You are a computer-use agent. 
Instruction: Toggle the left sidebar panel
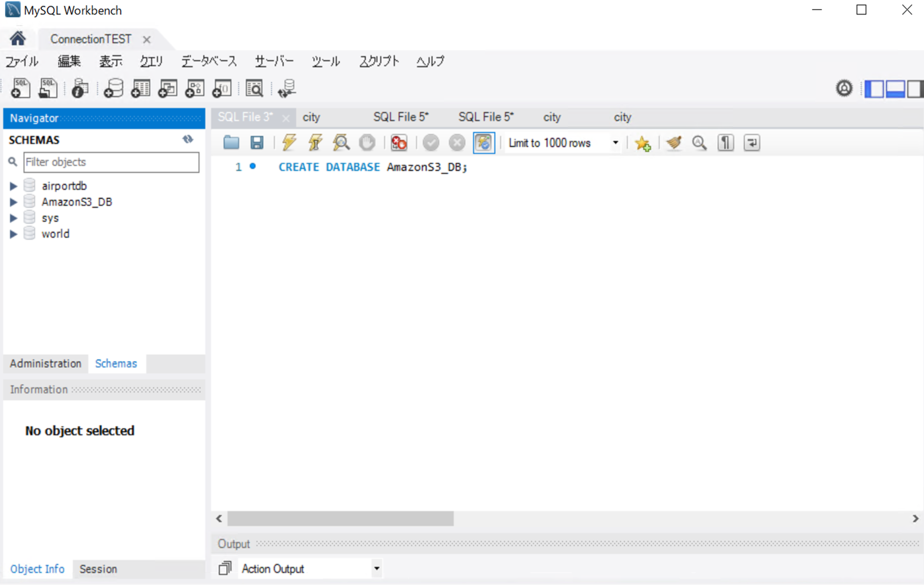point(874,89)
